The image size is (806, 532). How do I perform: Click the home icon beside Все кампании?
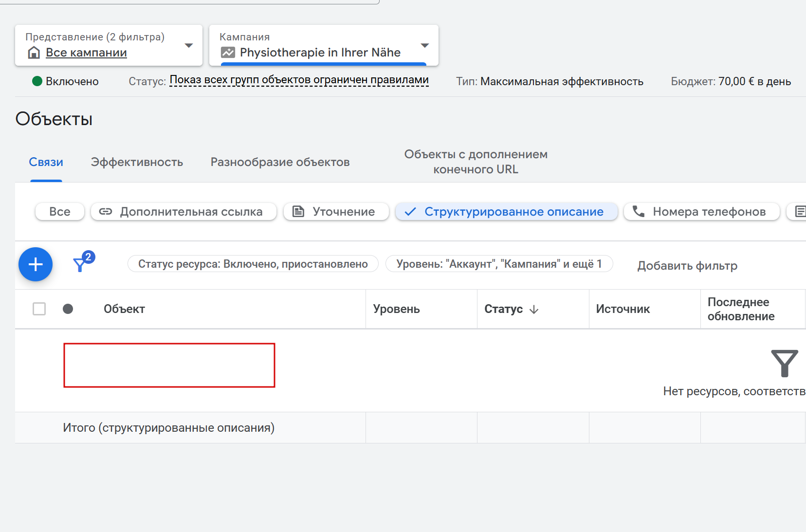click(34, 53)
